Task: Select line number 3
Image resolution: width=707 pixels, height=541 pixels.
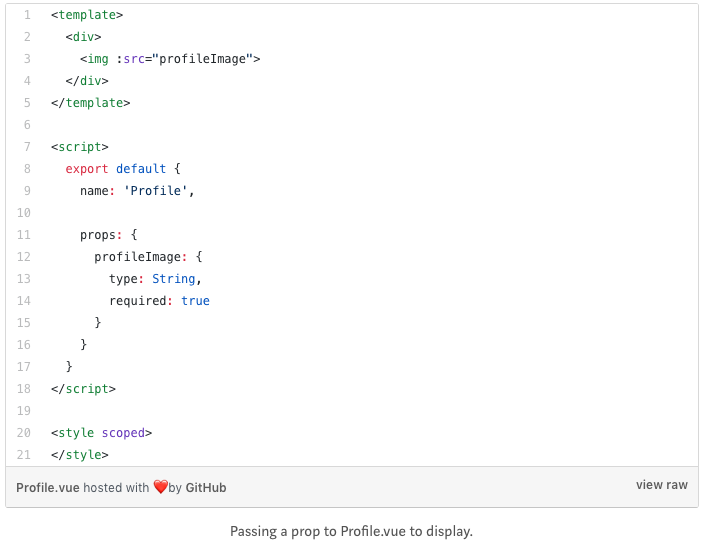Action: [27, 59]
